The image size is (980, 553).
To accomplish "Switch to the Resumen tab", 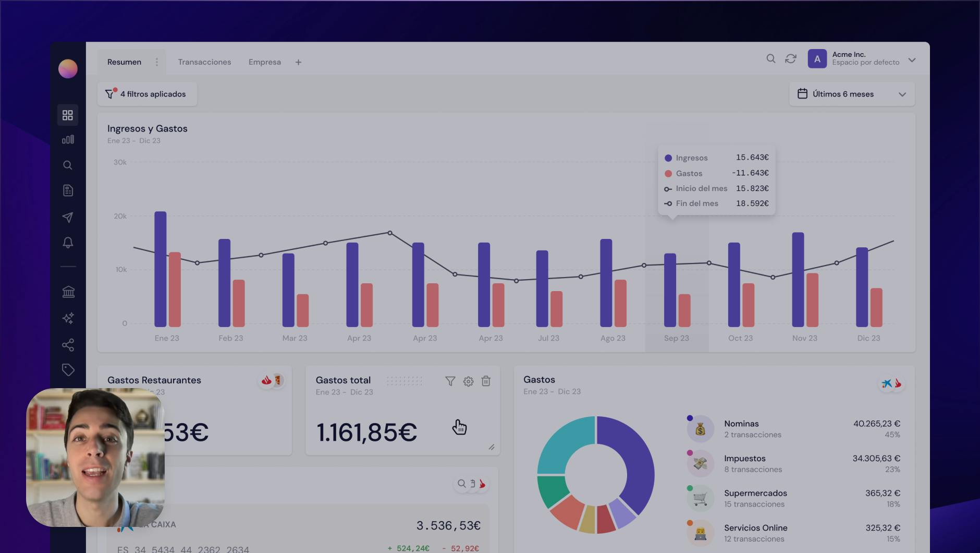I will (124, 62).
